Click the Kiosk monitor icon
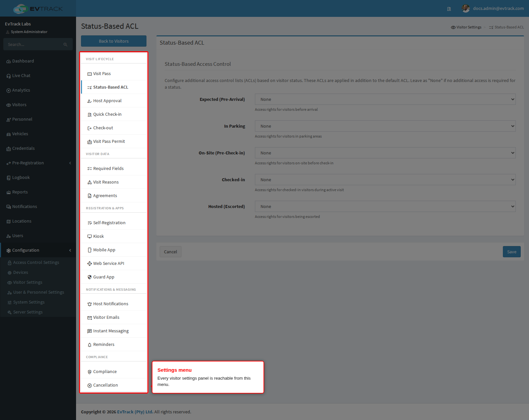The height and width of the screenshot is (420, 529). (90, 236)
